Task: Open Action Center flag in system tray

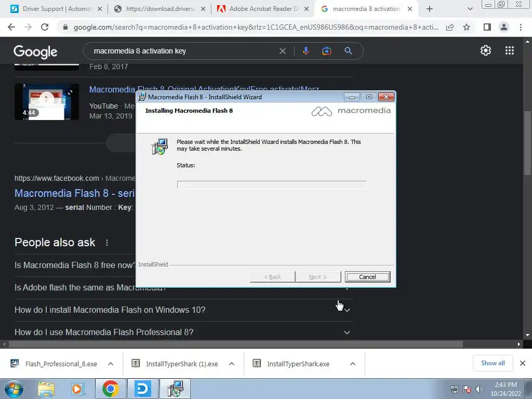Action: click(x=467, y=389)
